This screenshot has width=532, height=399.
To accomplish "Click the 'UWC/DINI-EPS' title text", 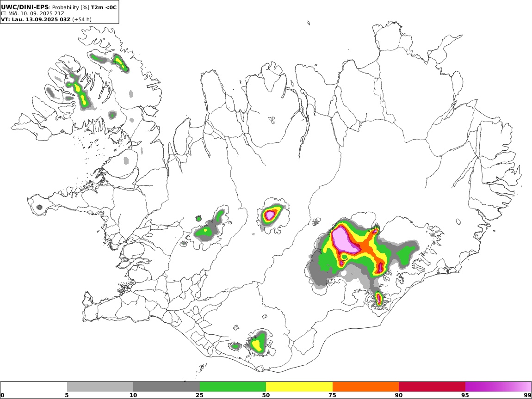I will point(25,7).
